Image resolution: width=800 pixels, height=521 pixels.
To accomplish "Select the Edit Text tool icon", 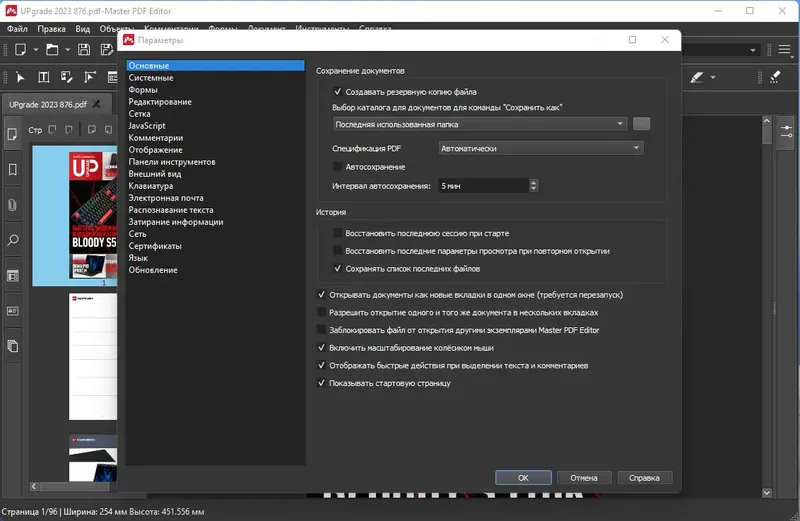I will 43,77.
